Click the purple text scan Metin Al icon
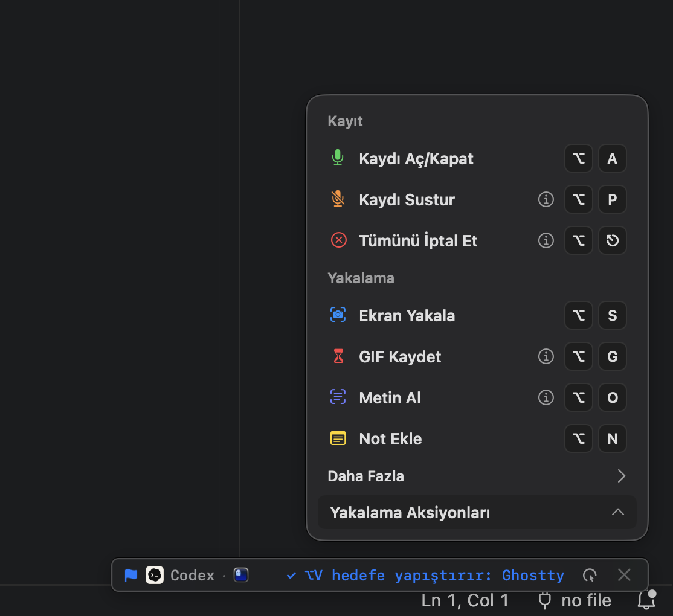Image resolution: width=673 pixels, height=616 pixels. (338, 397)
